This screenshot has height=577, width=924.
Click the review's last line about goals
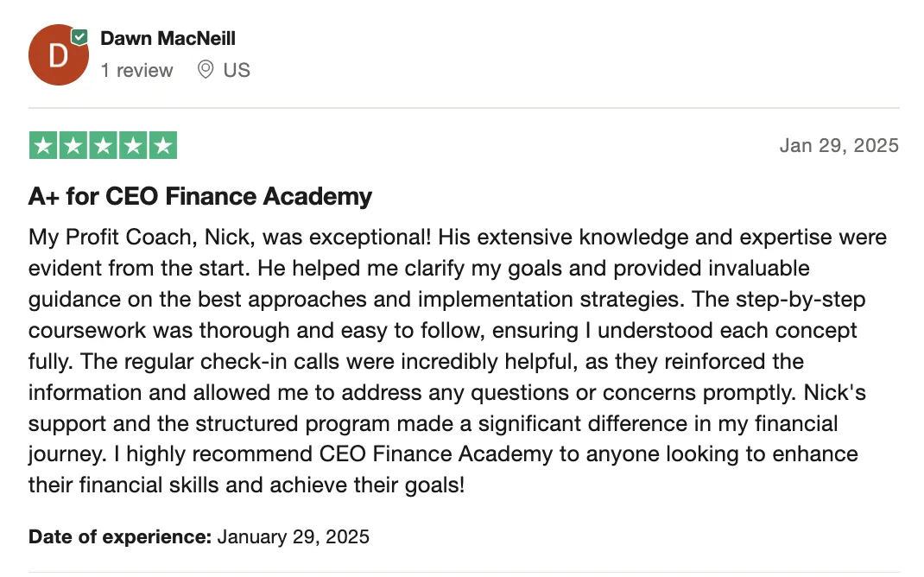pyautogui.click(x=246, y=485)
